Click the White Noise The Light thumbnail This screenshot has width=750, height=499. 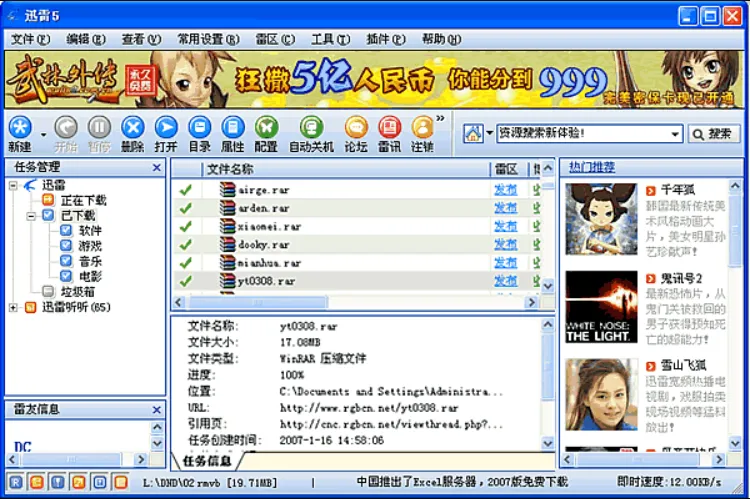point(601,307)
